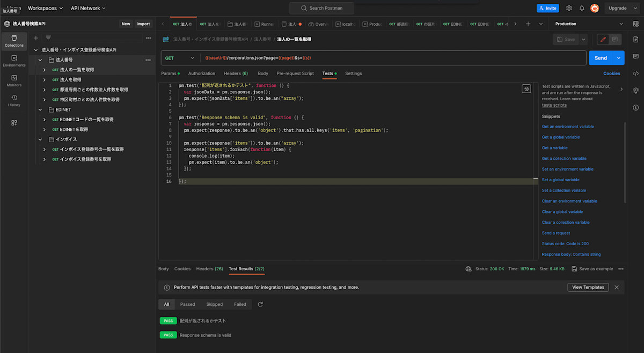Click the Search Postman field
Viewport: 644px width, 353px height.
(322, 8)
